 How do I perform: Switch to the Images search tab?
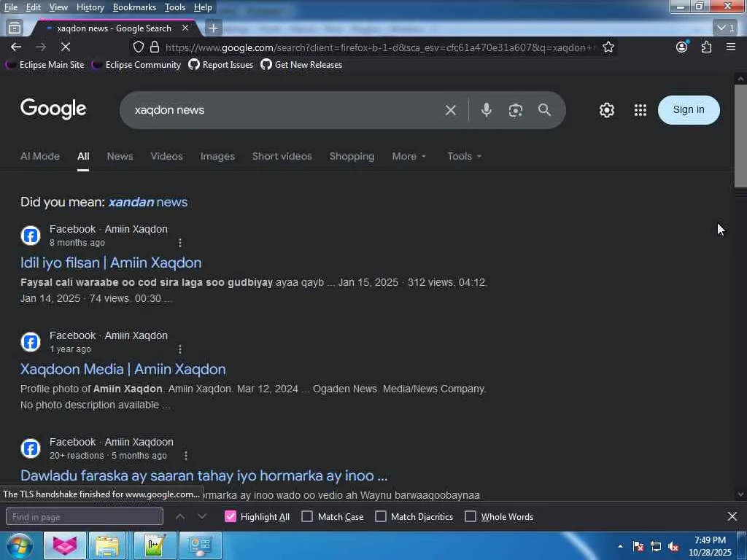pos(217,156)
